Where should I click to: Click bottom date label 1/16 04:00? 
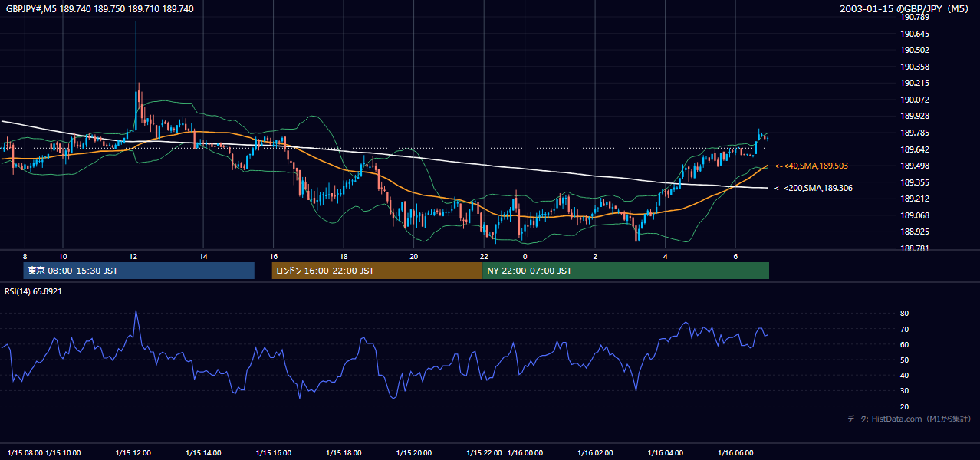pyautogui.click(x=666, y=452)
